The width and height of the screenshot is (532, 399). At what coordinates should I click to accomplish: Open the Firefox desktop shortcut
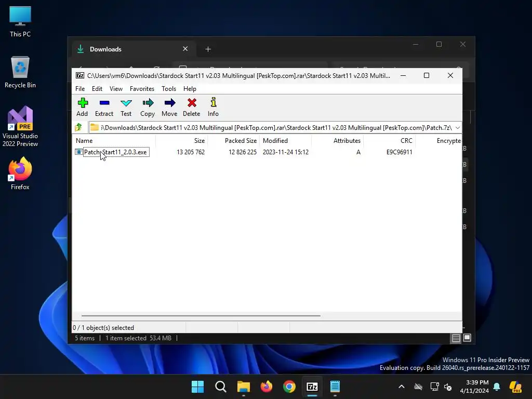tap(20, 174)
